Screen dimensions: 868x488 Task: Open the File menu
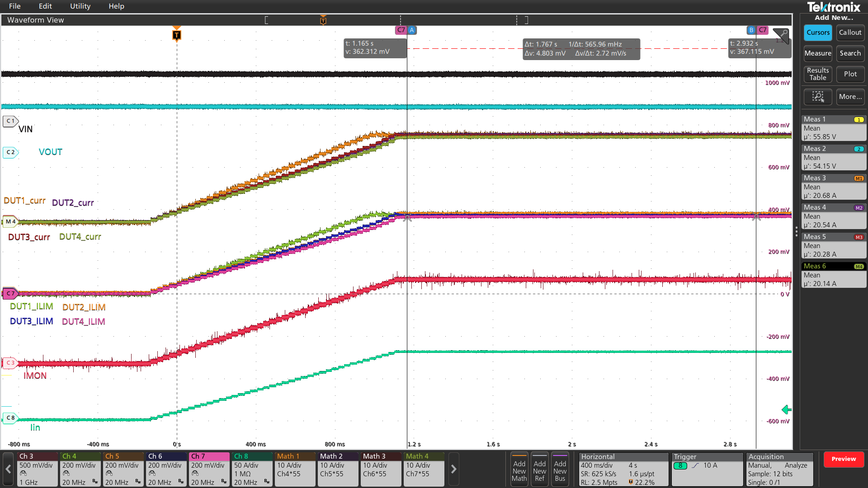[14, 6]
